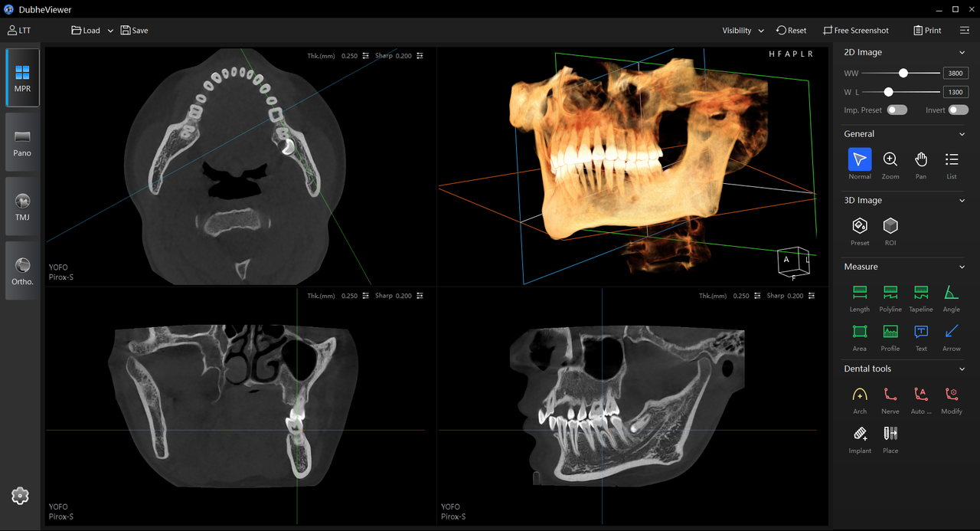Viewport: 980px width, 531px height.
Task: Select the Angle measurement tool
Action: (952, 292)
